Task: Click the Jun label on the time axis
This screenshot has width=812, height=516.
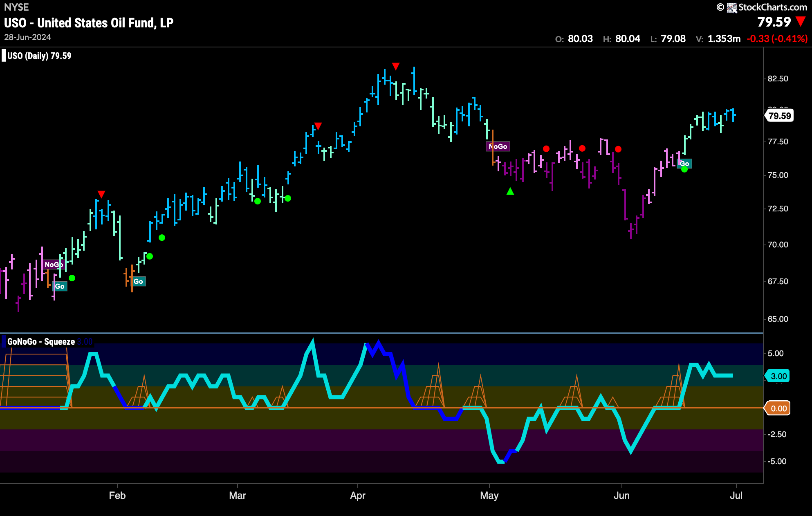Action: 621,496
